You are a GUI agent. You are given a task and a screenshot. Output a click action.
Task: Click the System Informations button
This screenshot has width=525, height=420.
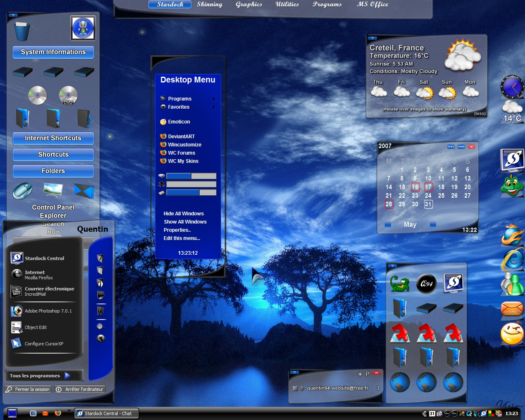pos(53,52)
